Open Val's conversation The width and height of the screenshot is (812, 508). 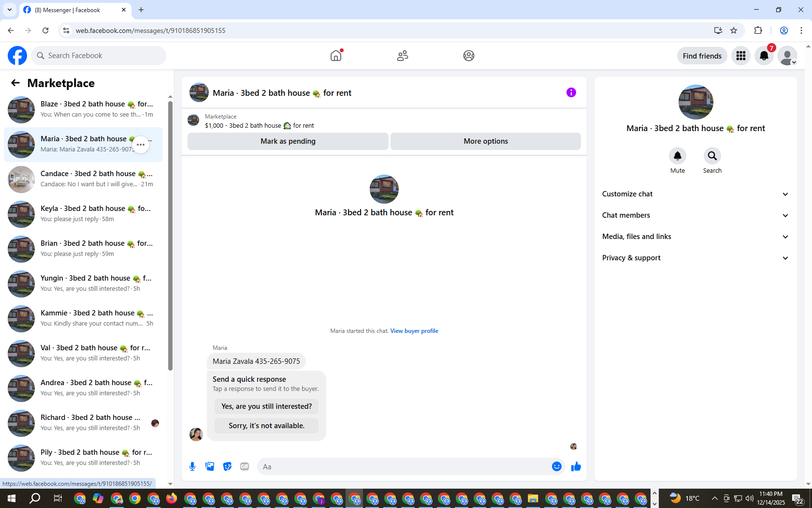(83, 354)
